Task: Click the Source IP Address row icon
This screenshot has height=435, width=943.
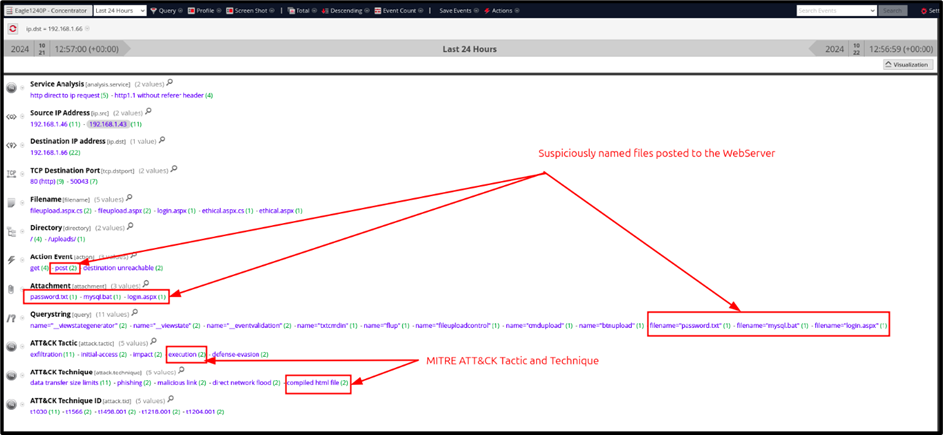Action: click(11, 117)
